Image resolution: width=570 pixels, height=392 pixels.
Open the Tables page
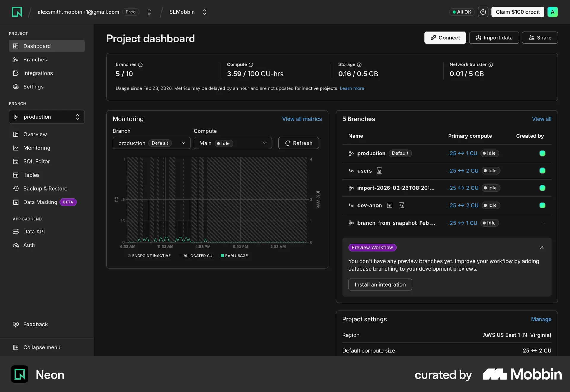click(47, 175)
